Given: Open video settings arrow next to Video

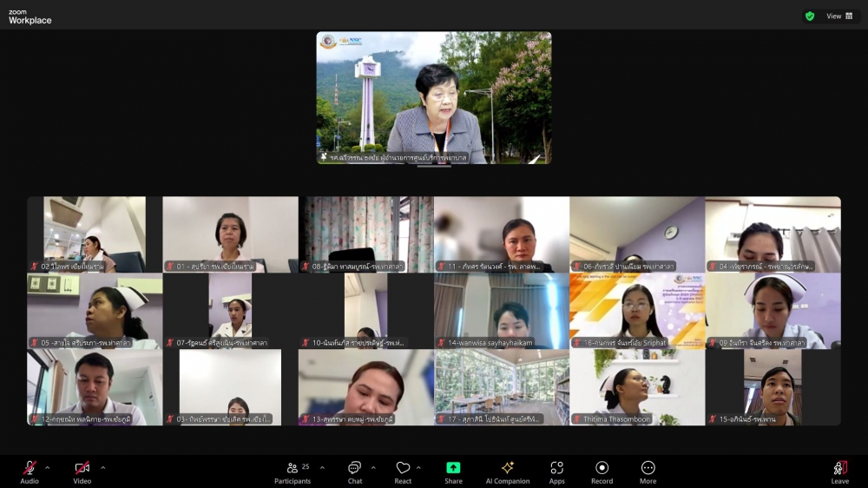Looking at the screenshot, I should point(102,467).
